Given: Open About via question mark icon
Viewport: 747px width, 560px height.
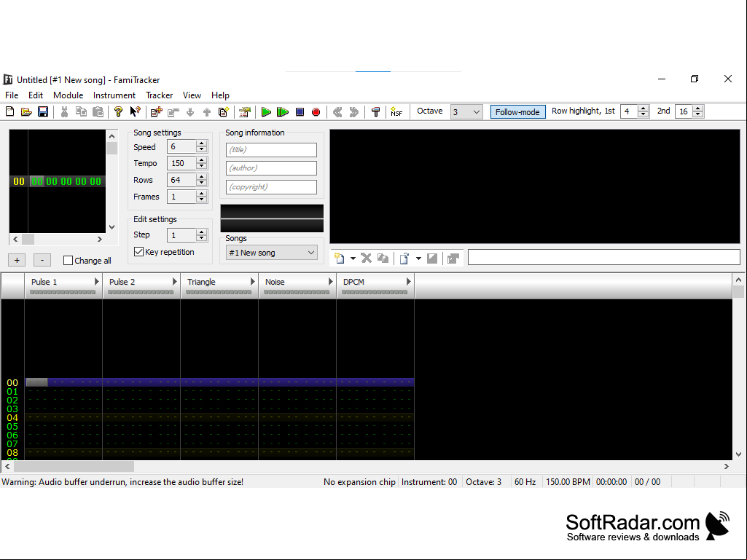Looking at the screenshot, I should (x=118, y=112).
